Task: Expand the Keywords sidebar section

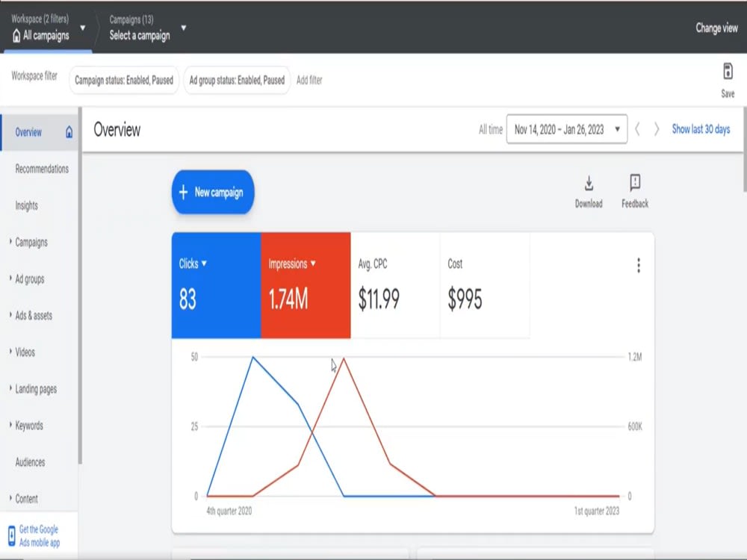Action: [10, 425]
